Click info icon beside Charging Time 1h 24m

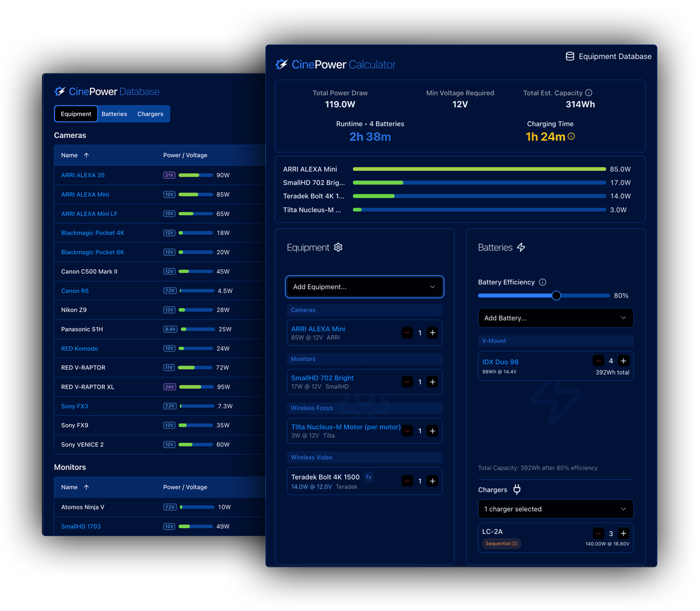tap(571, 136)
